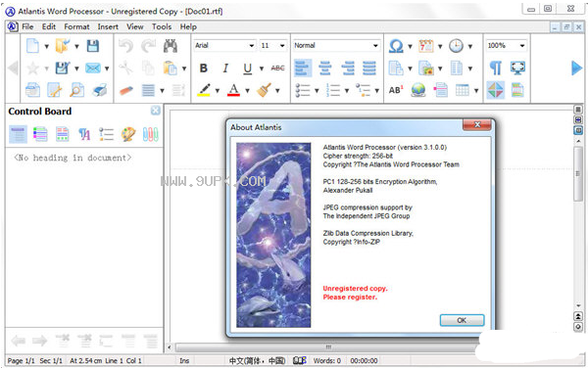This screenshot has height=368, width=588.
Task: Toggle Italic formatting
Action: (225, 69)
